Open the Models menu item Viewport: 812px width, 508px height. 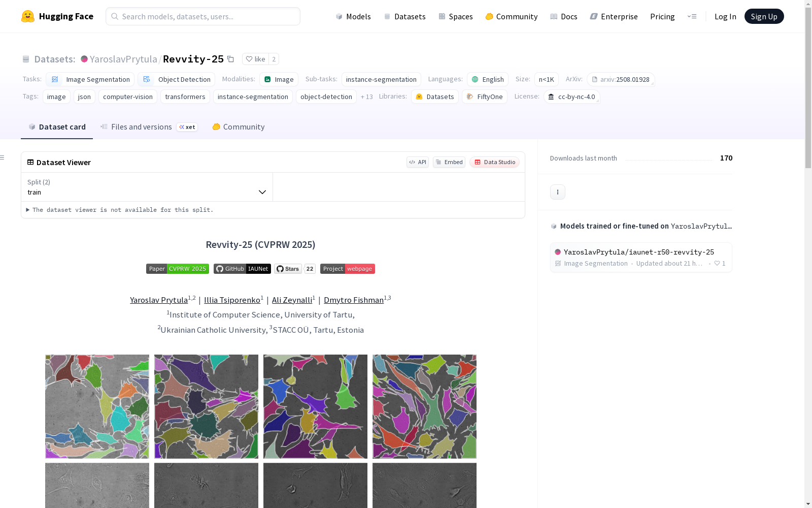(x=353, y=16)
